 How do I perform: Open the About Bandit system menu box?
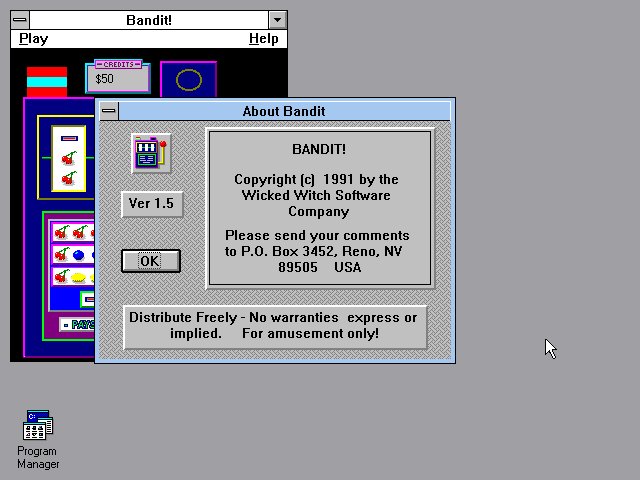[109, 111]
